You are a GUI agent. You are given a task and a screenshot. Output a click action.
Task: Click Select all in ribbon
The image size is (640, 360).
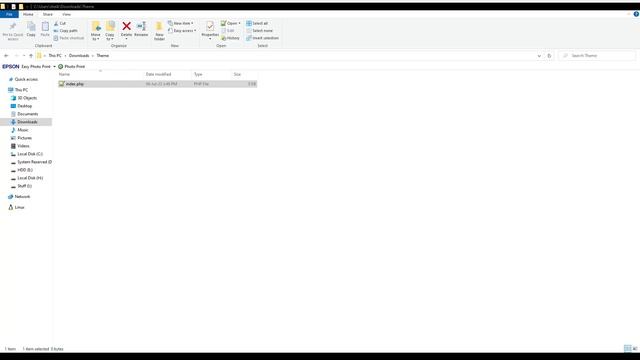click(257, 23)
